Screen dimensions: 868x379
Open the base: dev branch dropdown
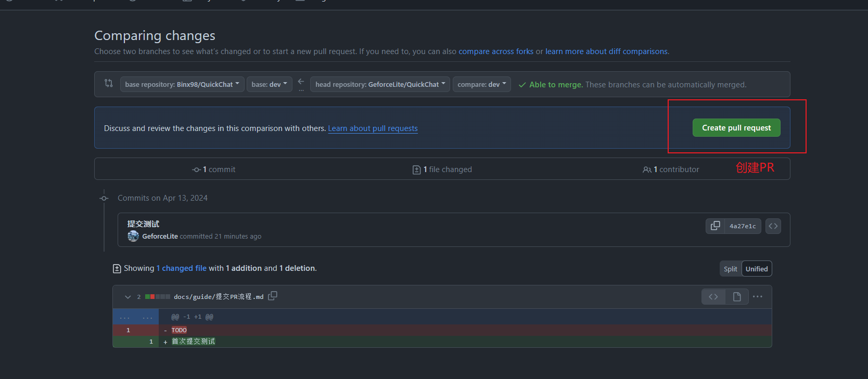269,84
